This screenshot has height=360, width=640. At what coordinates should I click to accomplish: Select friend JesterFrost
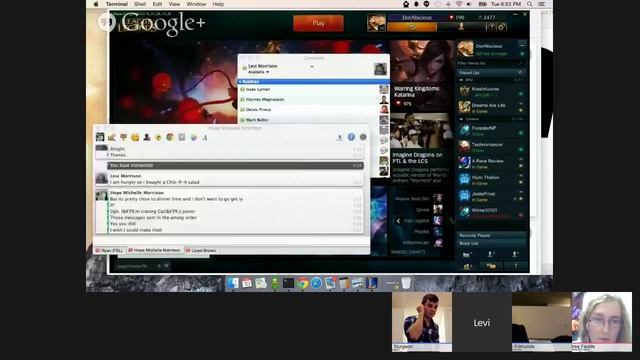pos(491,196)
